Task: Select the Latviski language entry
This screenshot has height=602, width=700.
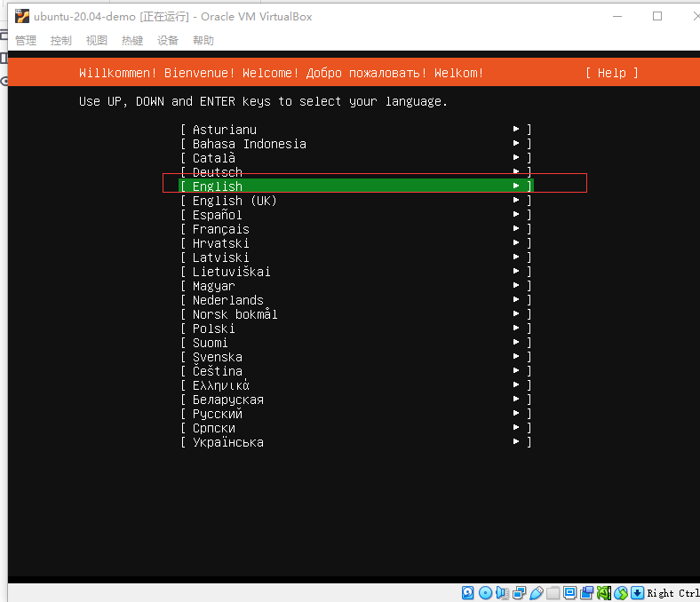Action: point(356,257)
